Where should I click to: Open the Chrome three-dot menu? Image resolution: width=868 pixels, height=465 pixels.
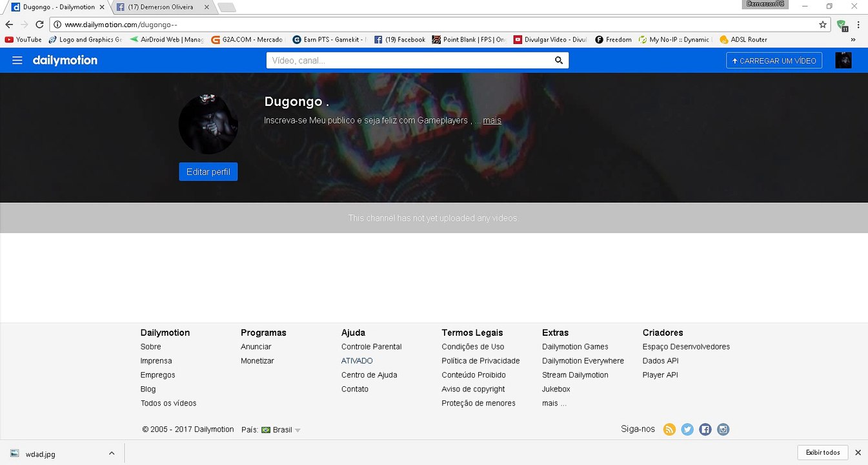click(x=858, y=25)
